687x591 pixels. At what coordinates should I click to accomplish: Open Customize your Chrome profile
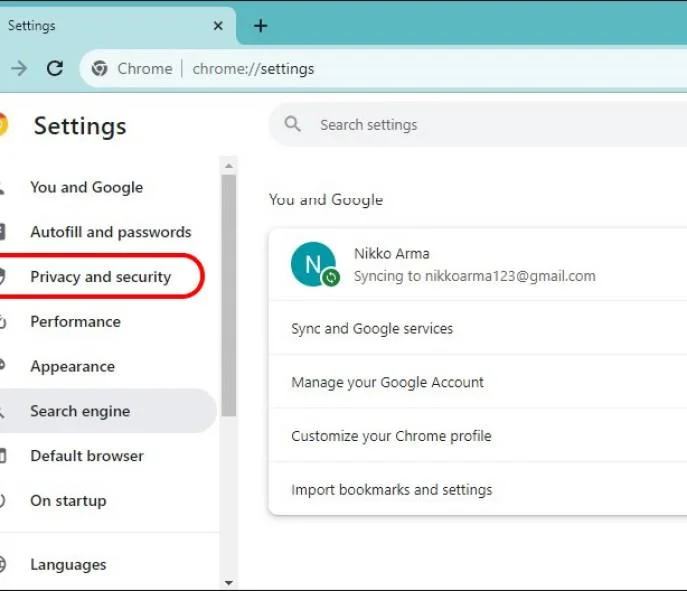(x=478, y=436)
